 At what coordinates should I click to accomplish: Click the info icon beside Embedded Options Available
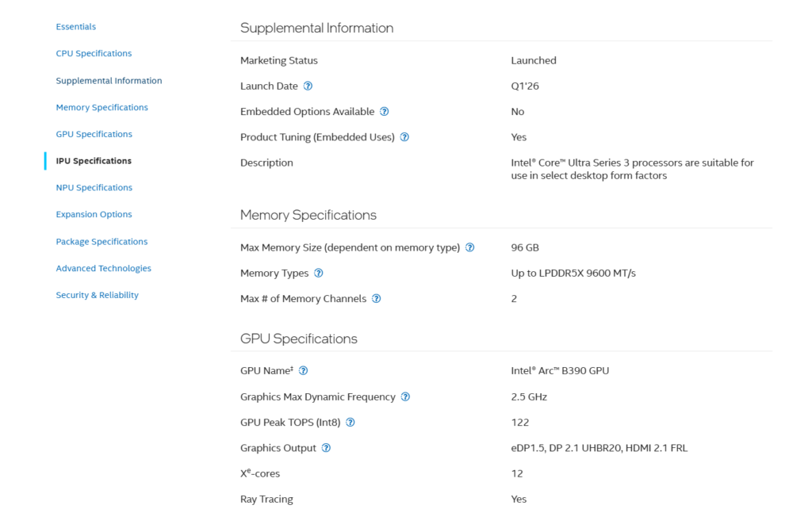point(384,112)
